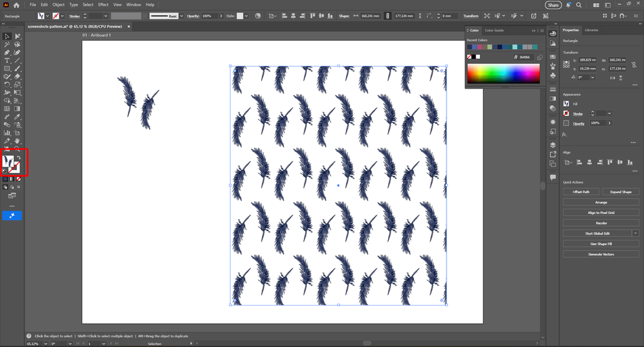Swap fill and stroke arrows in toolbar

(x=18, y=157)
